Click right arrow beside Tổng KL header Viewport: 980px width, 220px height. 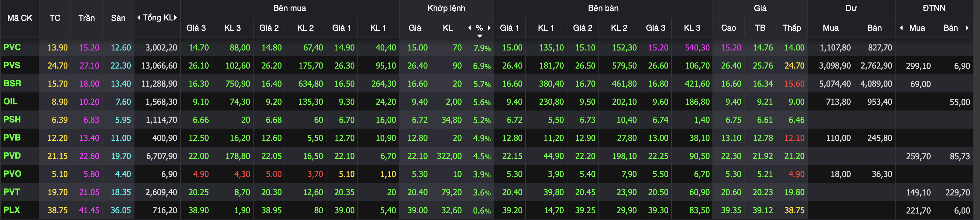coord(175,18)
